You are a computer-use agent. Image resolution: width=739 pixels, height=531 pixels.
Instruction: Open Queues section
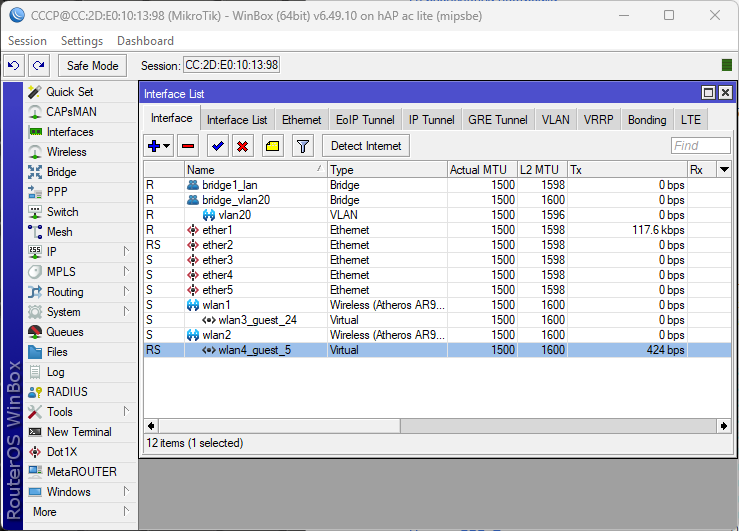[80, 332]
